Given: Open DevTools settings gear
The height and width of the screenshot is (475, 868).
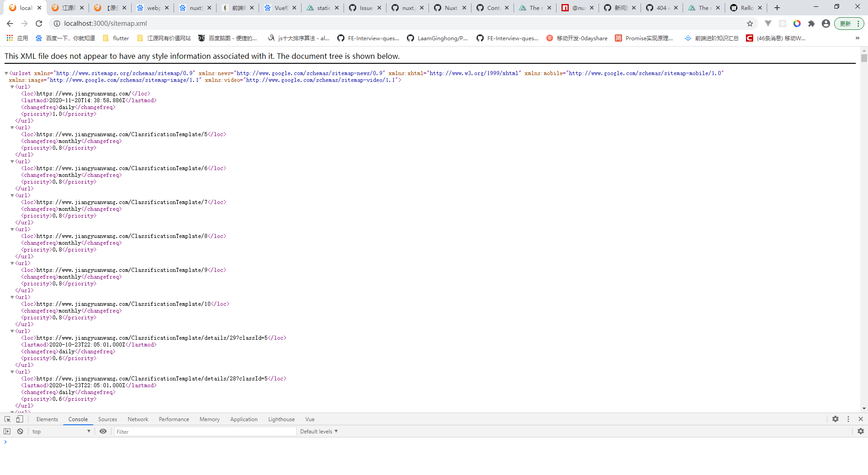Looking at the screenshot, I should click(835, 419).
